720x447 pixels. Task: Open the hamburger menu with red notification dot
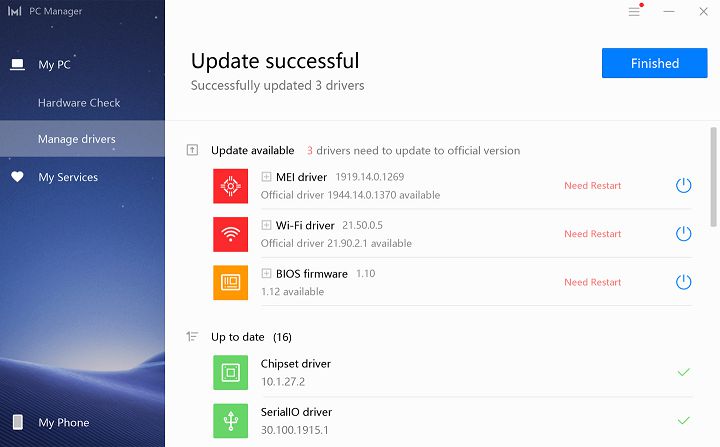pos(635,11)
